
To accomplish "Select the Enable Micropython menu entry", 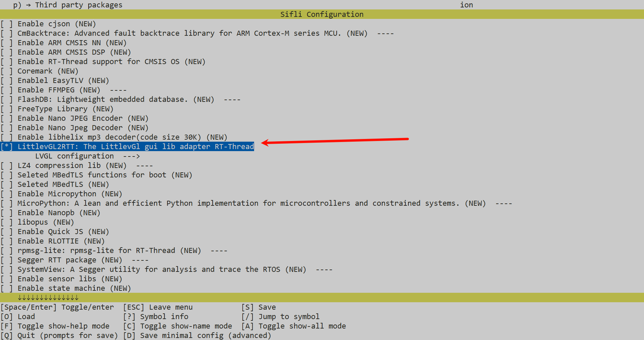I will 69,194.
